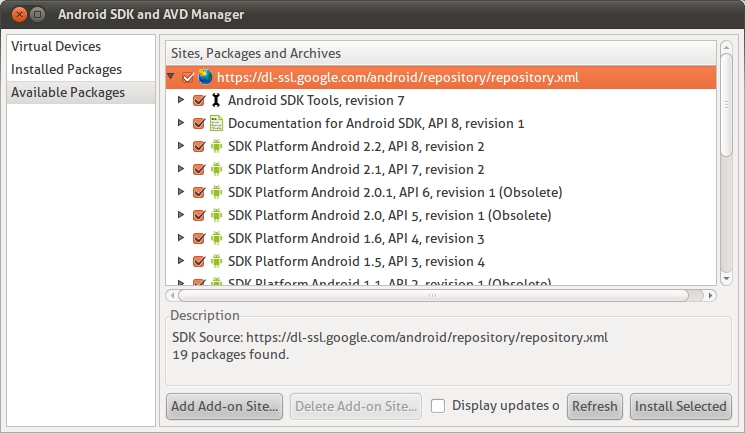Switch to Installed Packages
Image resolution: width=745 pixels, height=433 pixels.
click(x=81, y=69)
